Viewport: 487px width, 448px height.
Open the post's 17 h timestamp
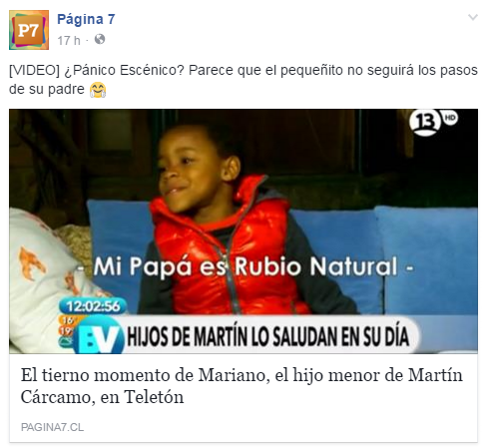pos(69,41)
